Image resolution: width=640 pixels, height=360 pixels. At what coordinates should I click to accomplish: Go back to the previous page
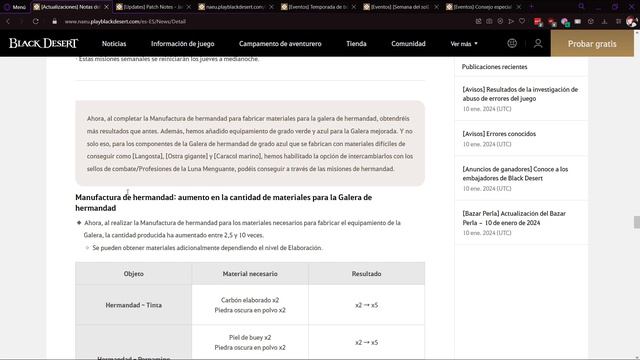pyautogui.click(x=8, y=21)
